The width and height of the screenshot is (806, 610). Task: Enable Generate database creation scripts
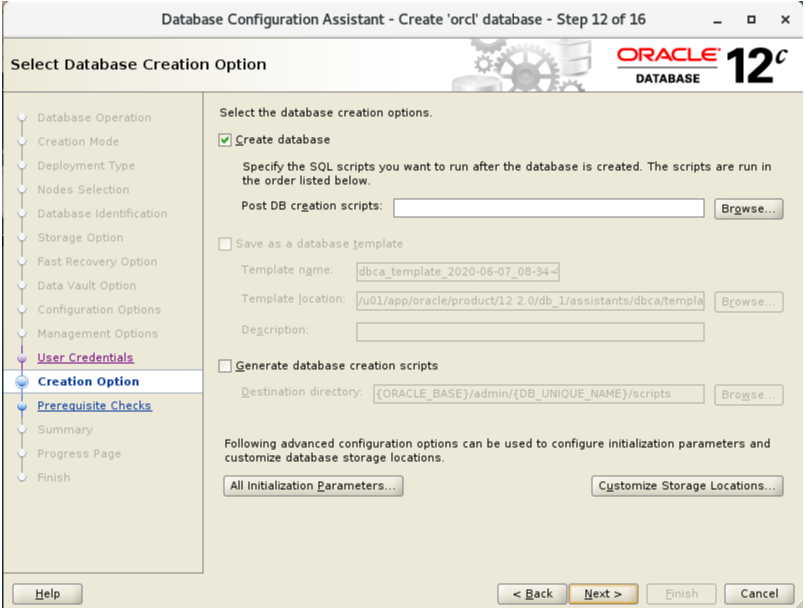pos(225,366)
